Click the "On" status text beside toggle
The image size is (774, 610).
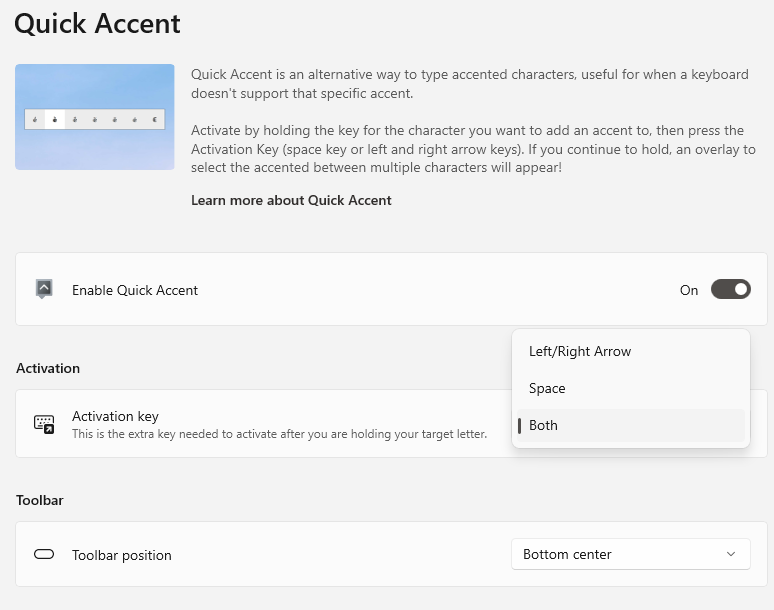pyautogui.click(x=689, y=290)
